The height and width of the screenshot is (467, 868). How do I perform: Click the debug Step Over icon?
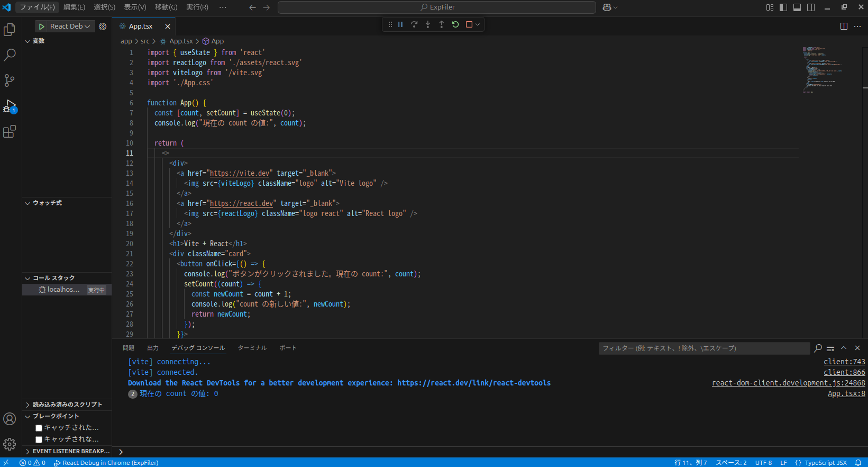[414, 25]
